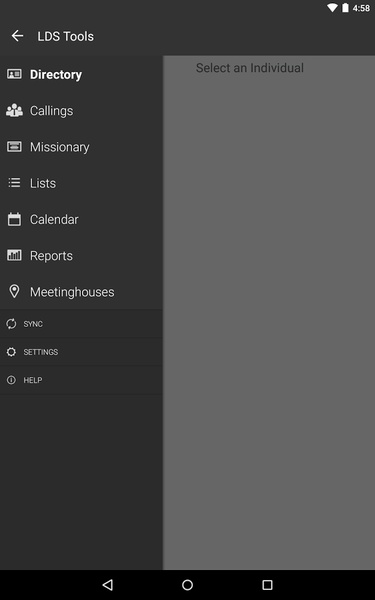
Task: Select the Calendar menu entry
Action: click(81, 220)
